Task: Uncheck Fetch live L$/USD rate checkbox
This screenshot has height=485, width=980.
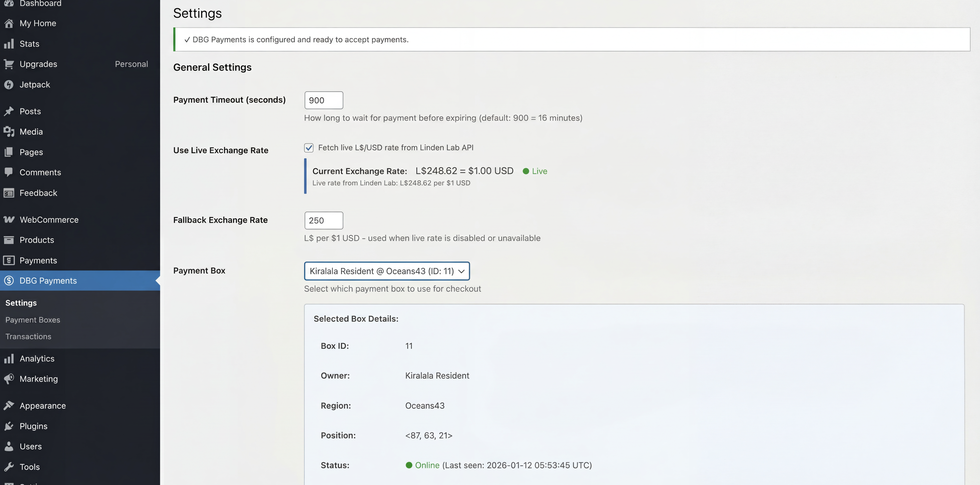Action: tap(309, 148)
